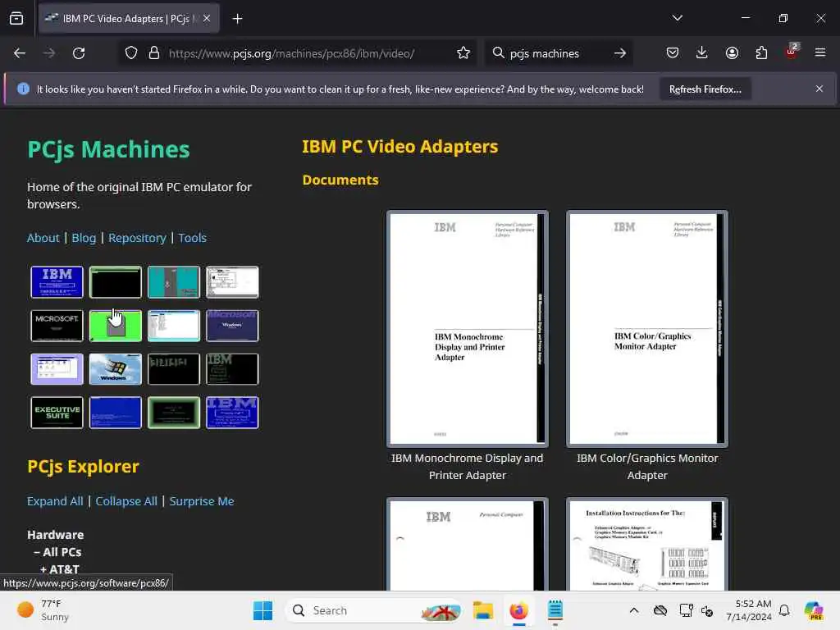List all tabs with the dropdown arrow
Viewport: 840px width, 630px height.
point(677,18)
